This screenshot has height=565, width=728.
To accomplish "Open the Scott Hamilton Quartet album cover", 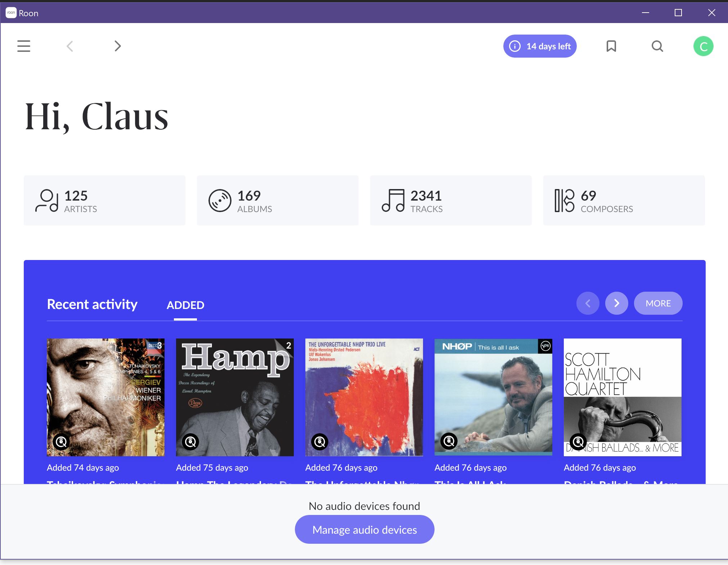I will click(x=623, y=397).
